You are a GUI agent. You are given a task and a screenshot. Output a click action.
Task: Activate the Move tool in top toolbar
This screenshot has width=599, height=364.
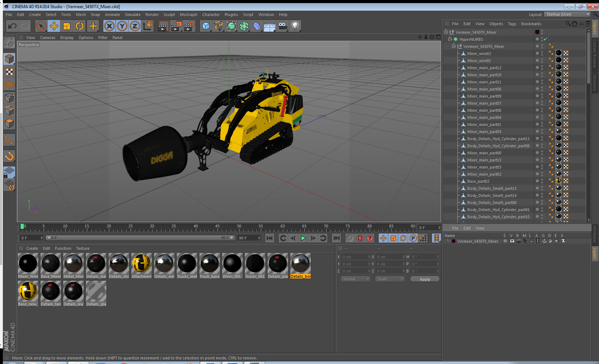[54, 26]
